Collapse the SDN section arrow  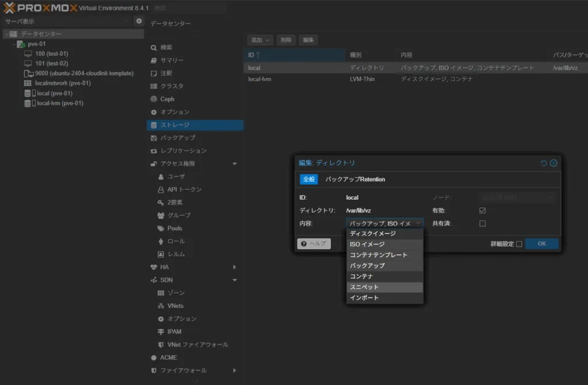tap(234, 280)
